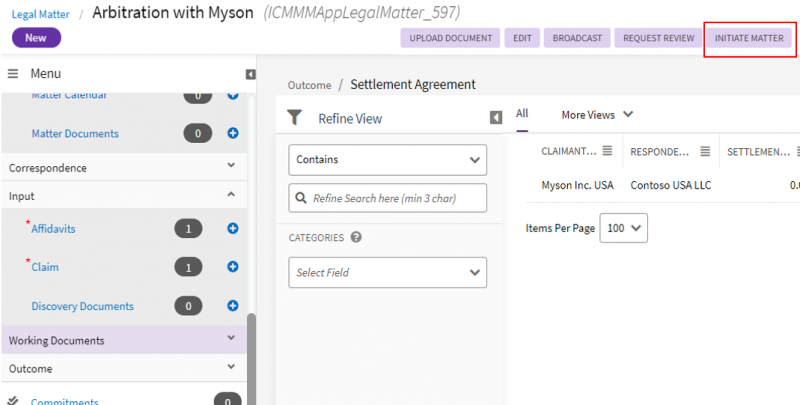Open the Claim link
Viewport: 800px width, 405px height.
point(45,267)
